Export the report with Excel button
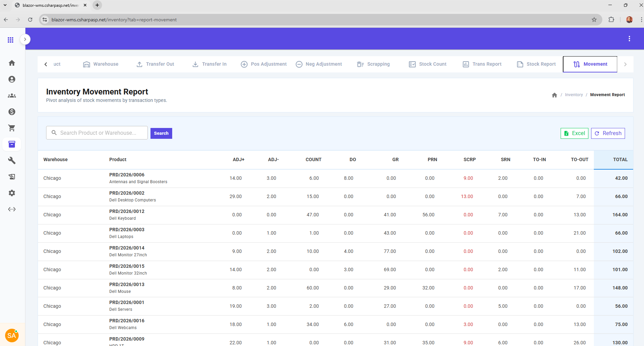The height and width of the screenshot is (346, 644). point(574,133)
